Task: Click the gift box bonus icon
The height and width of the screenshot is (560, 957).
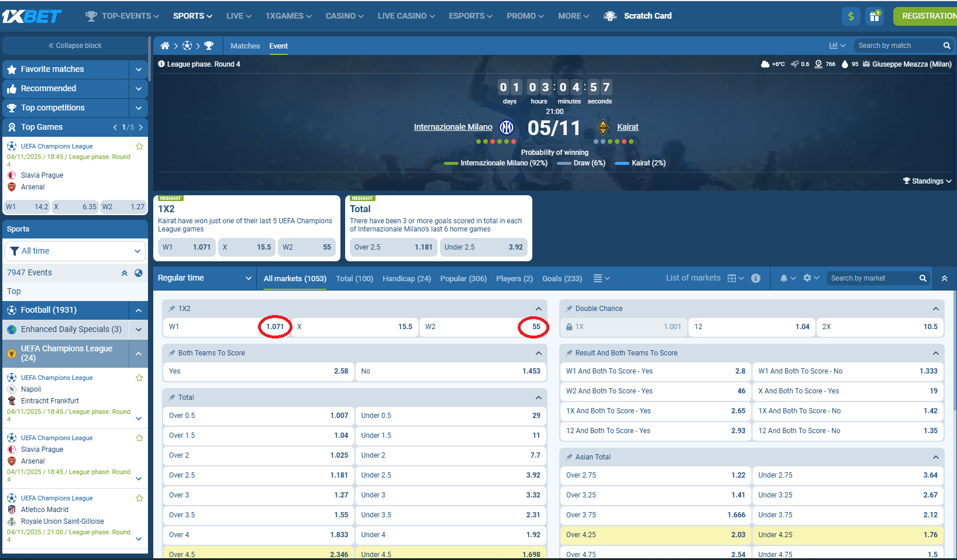Action: pyautogui.click(x=875, y=16)
